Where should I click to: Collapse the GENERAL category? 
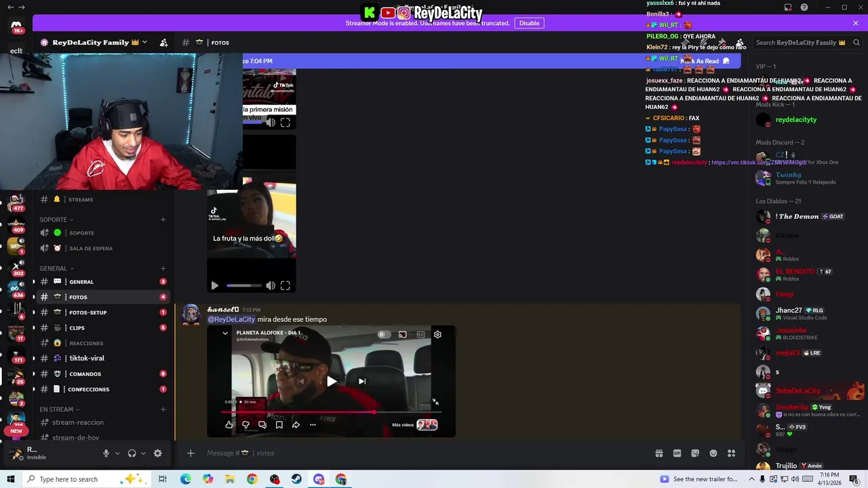click(x=56, y=268)
